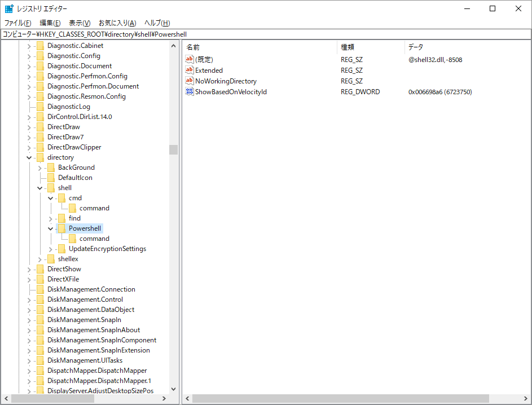Click the REG_DWORD type cell
The width and height of the screenshot is (532, 405).
(x=360, y=92)
